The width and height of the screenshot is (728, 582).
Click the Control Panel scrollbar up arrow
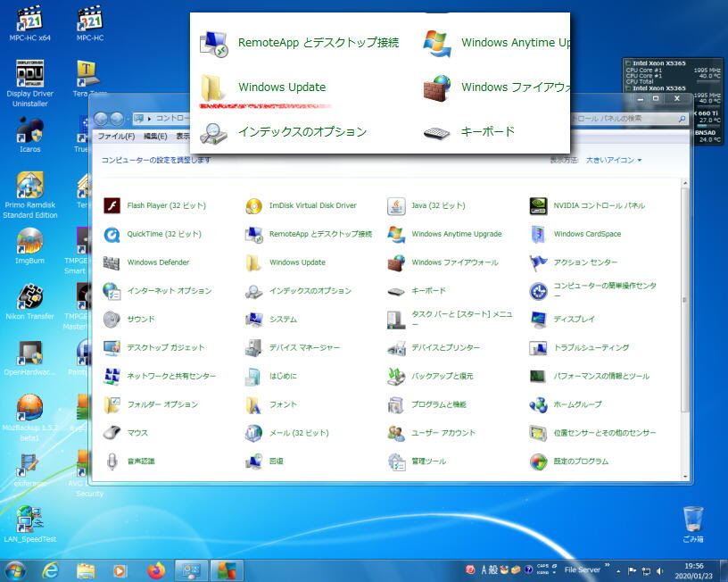(x=685, y=184)
